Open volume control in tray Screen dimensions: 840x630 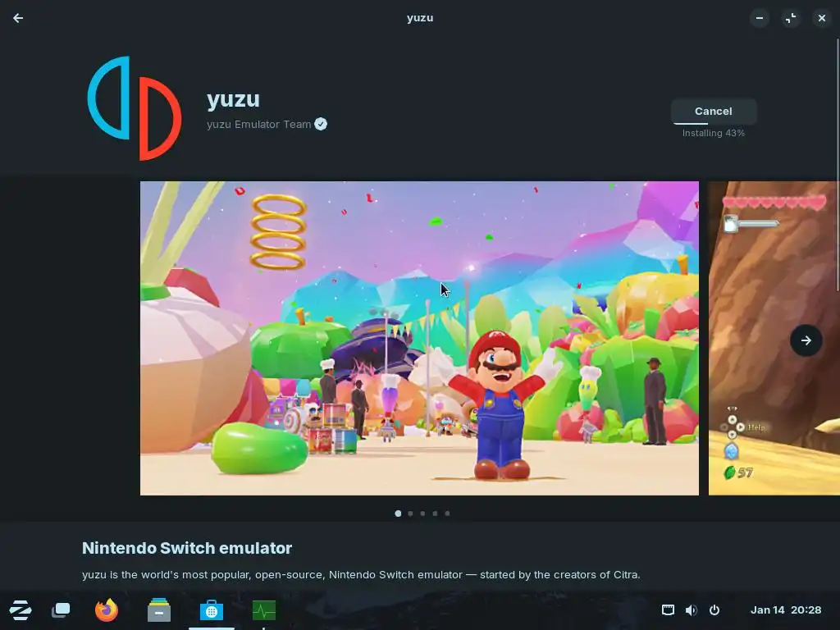[x=691, y=610]
